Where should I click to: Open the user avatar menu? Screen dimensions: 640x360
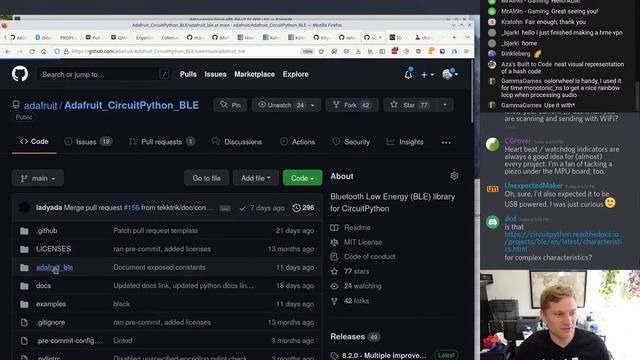(x=450, y=74)
